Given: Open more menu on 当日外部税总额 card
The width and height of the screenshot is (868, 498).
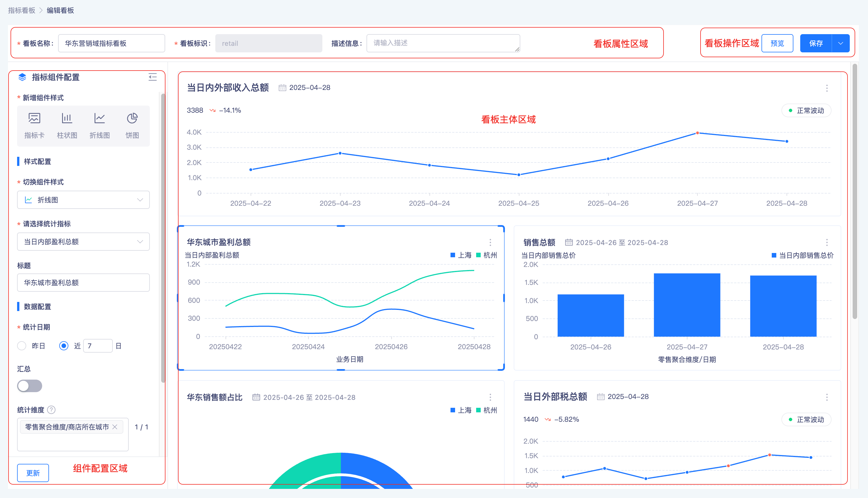Looking at the screenshot, I should coord(827,397).
